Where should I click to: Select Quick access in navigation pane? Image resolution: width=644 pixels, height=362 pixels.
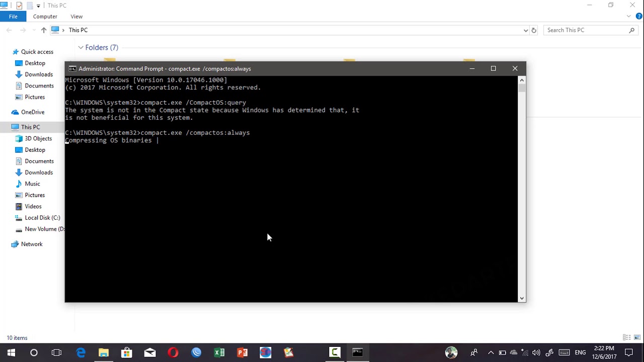click(x=37, y=52)
